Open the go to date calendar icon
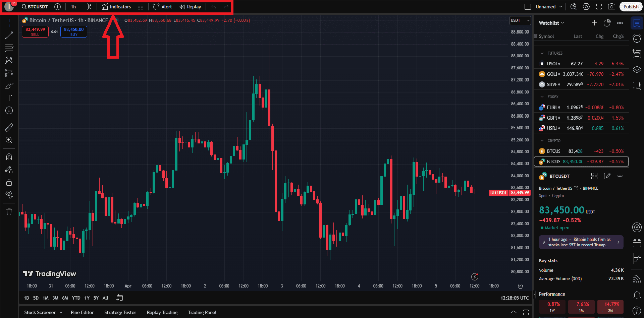 pos(120,298)
